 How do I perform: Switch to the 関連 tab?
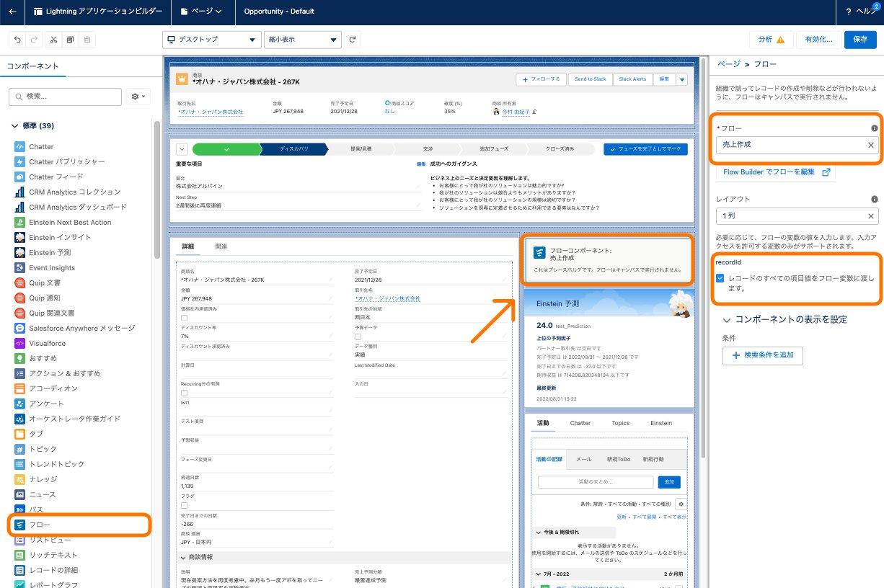click(x=221, y=246)
